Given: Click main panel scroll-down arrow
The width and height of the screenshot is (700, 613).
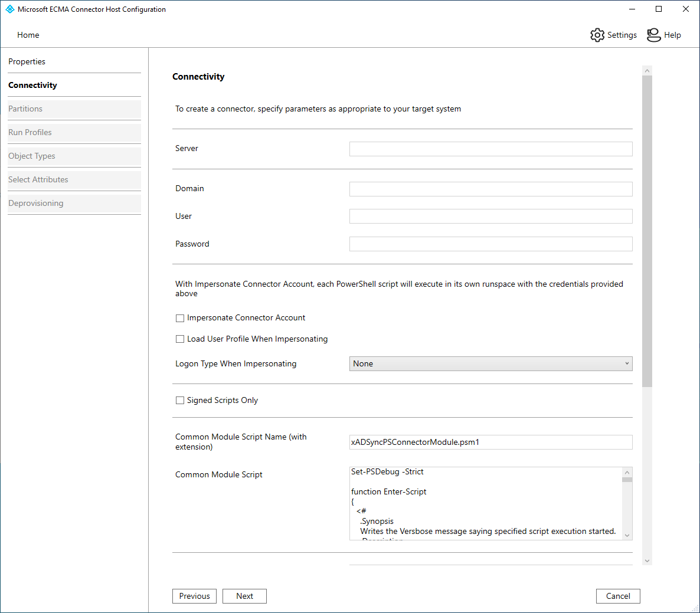Looking at the screenshot, I should click(x=647, y=560).
